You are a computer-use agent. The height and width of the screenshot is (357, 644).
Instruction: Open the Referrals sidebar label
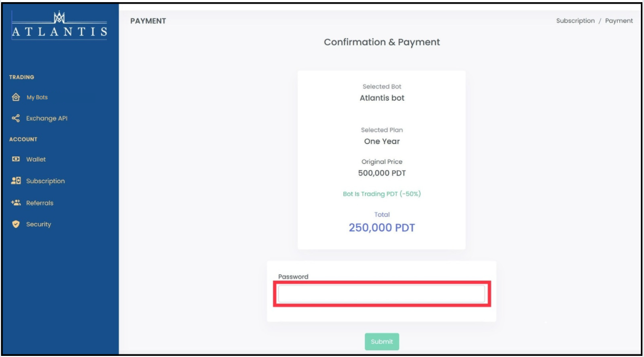(x=41, y=203)
